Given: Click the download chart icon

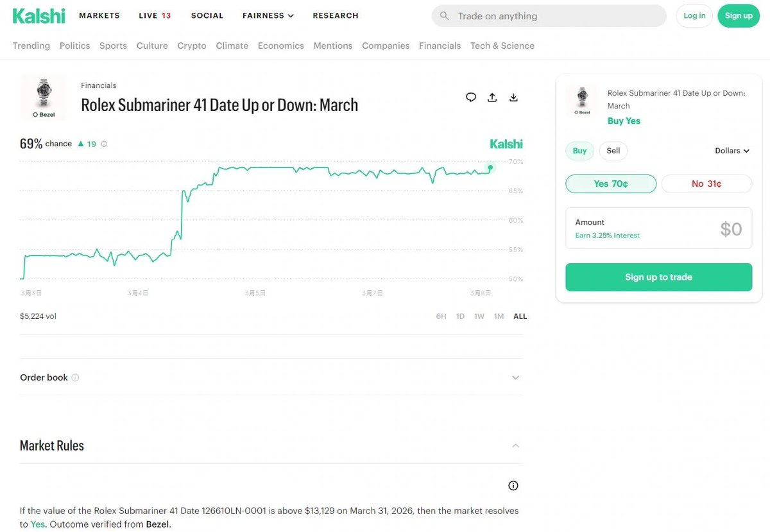Looking at the screenshot, I should pyautogui.click(x=513, y=98).
